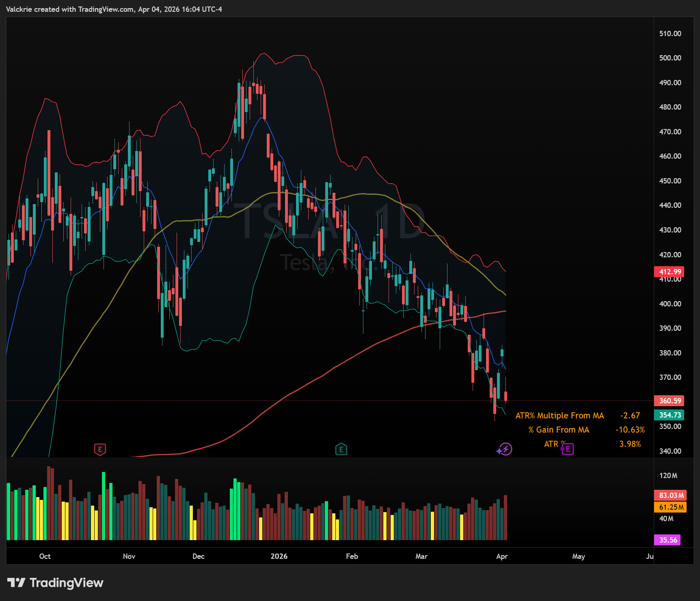The image size is (700, 601).
Task: Select the green 354.73 price label
Action: pos(669,415)
